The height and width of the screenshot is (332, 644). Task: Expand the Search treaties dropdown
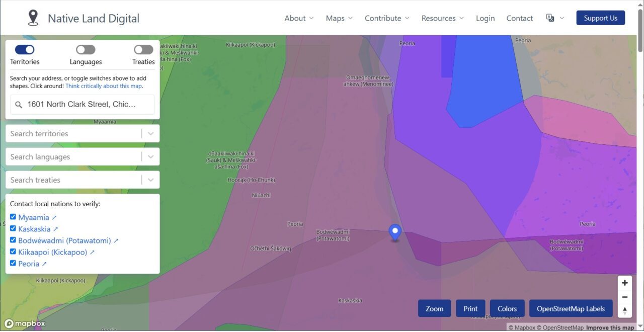(x=150, y=180)
